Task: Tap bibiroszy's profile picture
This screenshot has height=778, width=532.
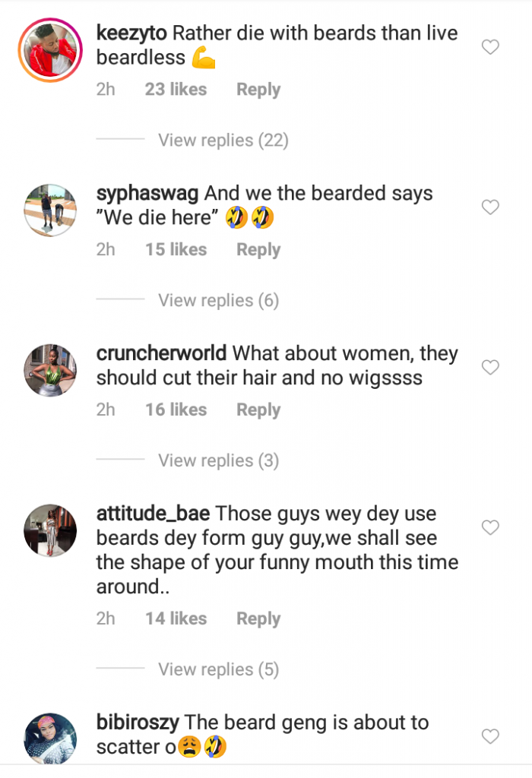Action: pos(50,738)
